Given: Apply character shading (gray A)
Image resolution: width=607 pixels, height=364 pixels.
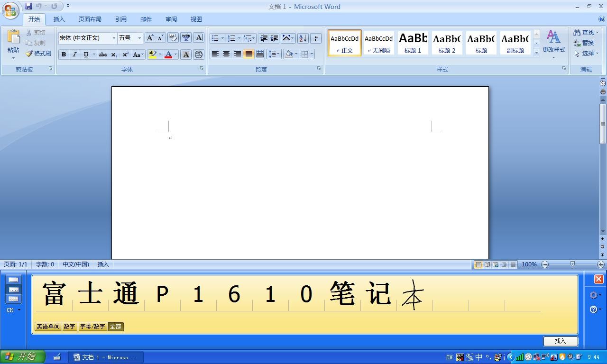Looking at the screenshot, I should click(186, 55).
